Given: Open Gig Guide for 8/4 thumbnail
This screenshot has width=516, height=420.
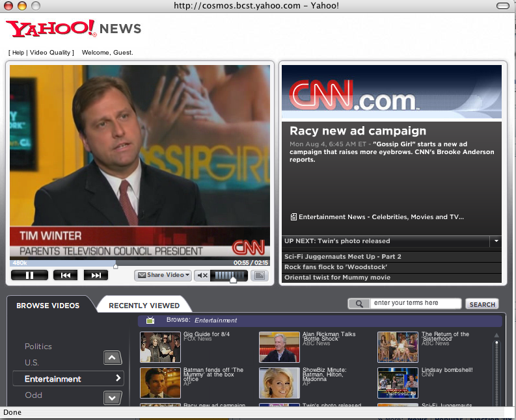Looking at the screenshot, I should 160,347.
